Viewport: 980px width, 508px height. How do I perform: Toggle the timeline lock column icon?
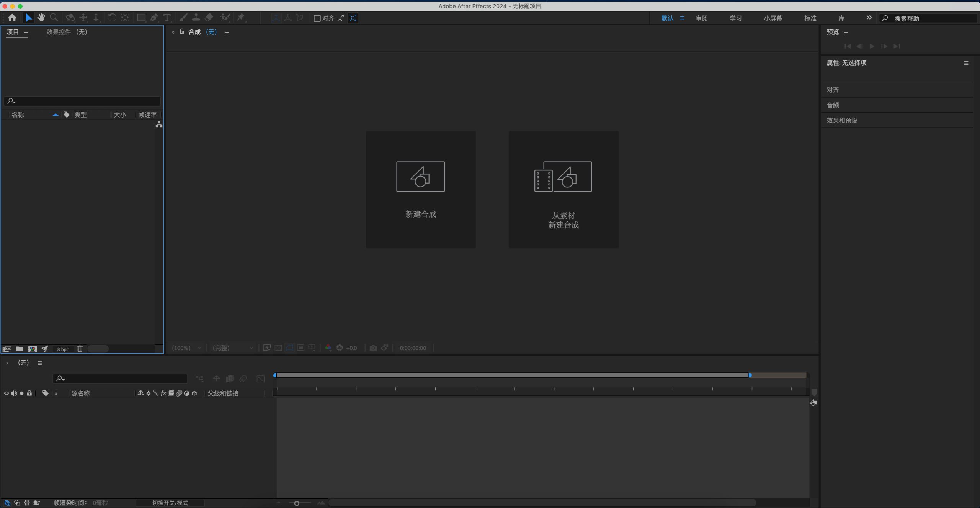coord(29,393)
